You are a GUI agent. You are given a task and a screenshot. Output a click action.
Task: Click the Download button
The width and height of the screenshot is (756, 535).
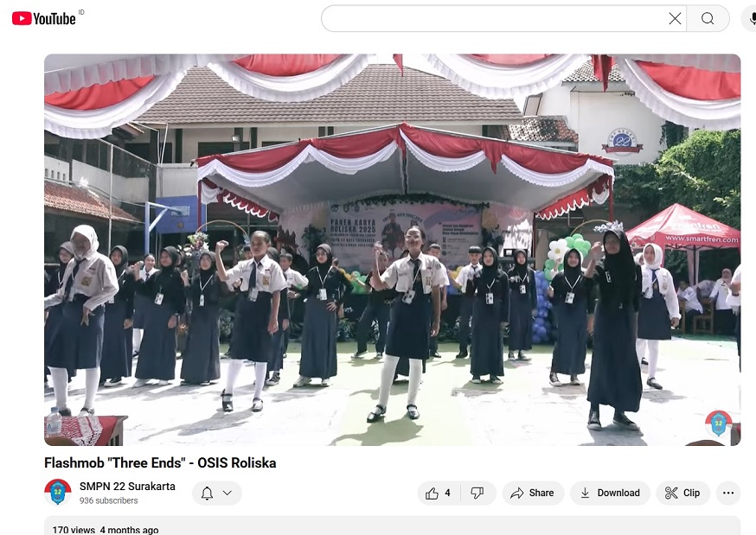pyautogui.click(x=610, y=493)
